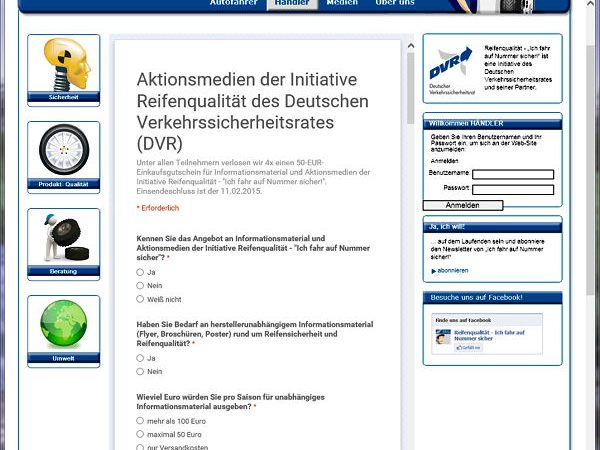Screen dimensions: 600x450
Task: Select mehr als 100 Euro option
Action: click(x=140, y=421)
